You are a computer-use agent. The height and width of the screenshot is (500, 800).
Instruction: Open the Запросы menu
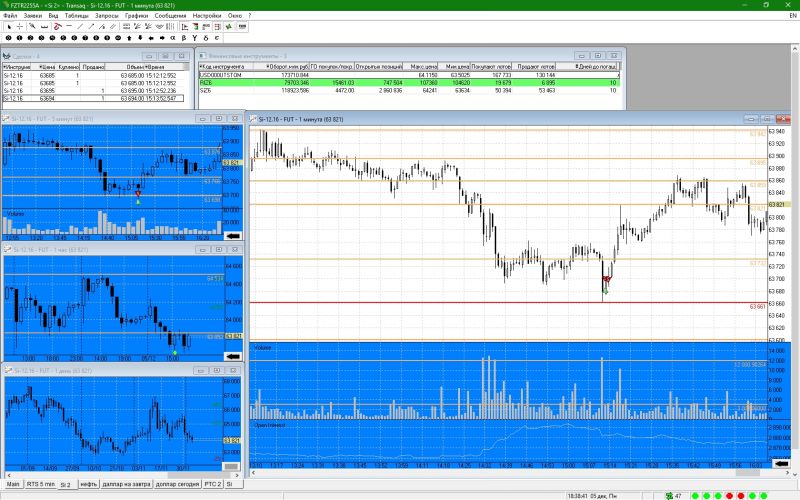coord(107,15)
